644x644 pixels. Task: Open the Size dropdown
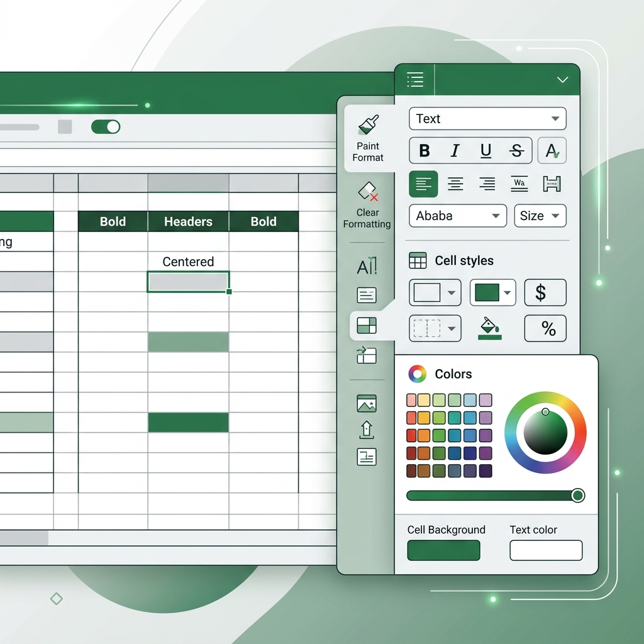540,216
